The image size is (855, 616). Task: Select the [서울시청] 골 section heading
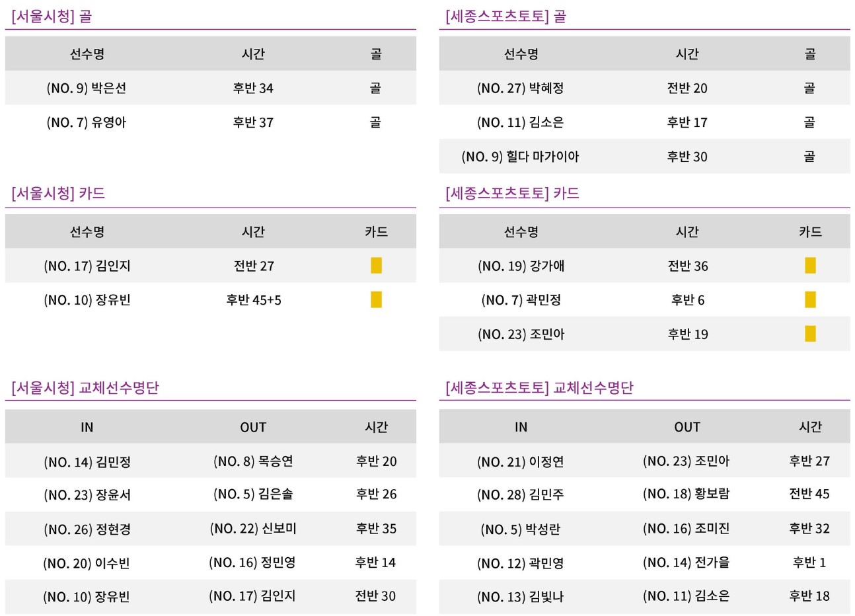52,16
